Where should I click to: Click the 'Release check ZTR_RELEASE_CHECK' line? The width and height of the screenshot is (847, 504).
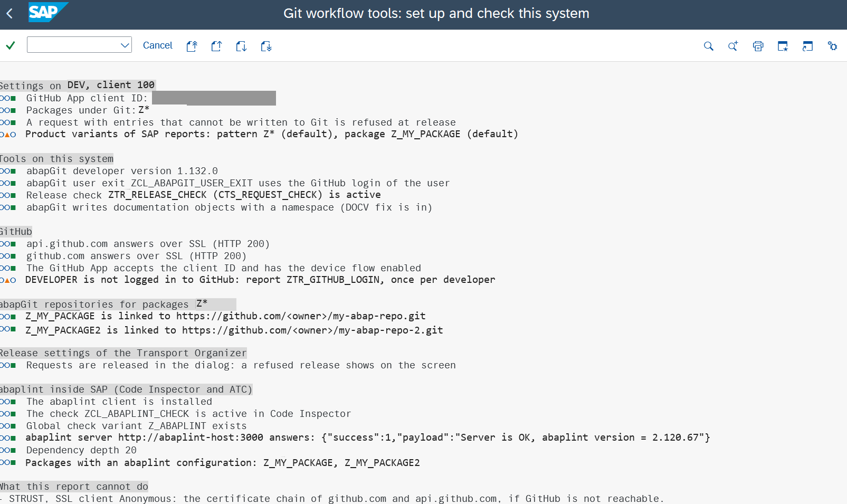[204, 195]
